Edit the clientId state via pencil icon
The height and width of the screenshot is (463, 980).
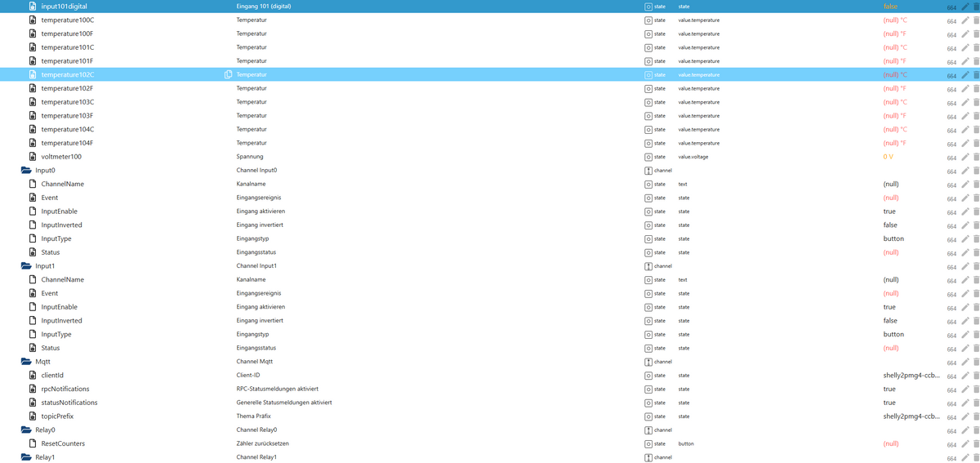click(x=965, y=376)
